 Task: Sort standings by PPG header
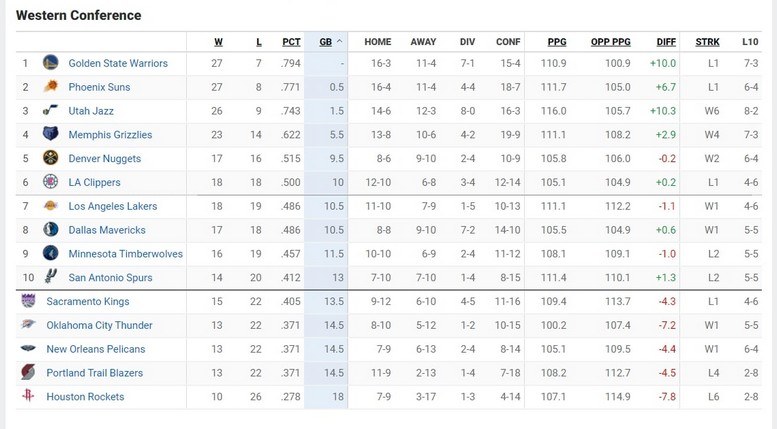pos(556,42)
